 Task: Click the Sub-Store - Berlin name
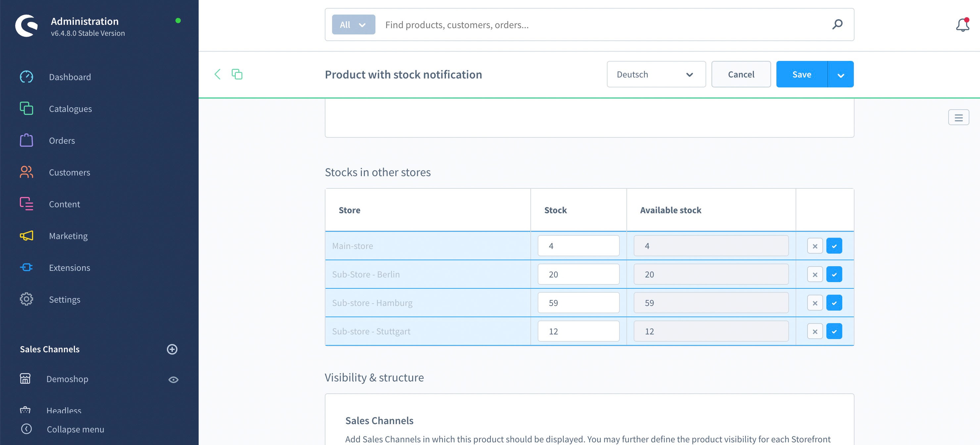pos(366,274)
